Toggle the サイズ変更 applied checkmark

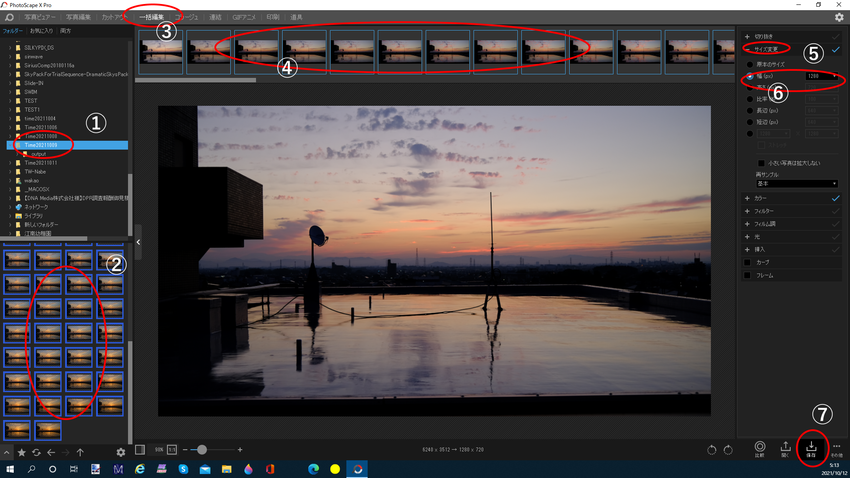click(835, 49)
